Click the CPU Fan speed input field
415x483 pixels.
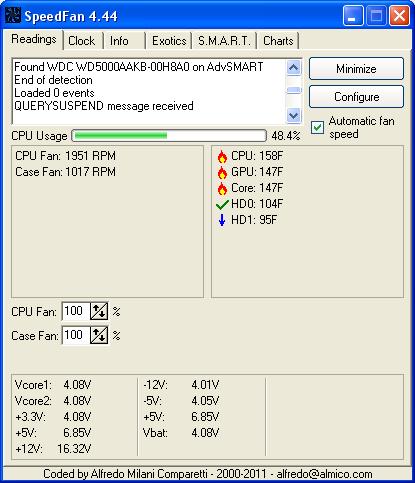pos(76,311)
